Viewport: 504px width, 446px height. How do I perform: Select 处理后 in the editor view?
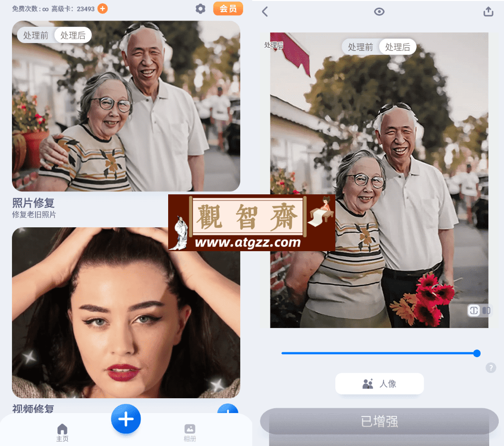pyautogui.click(x=397, y=47)
